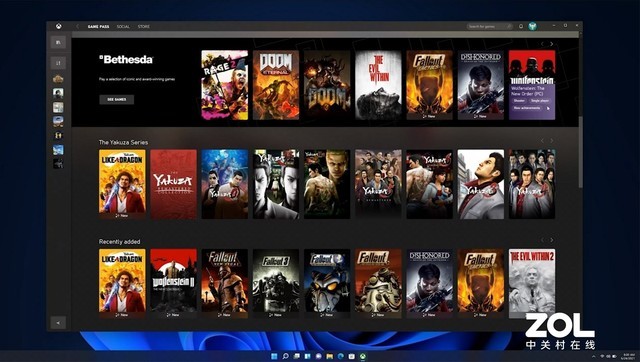Screen dimensions: 640x362
Task: Open RAGE 2 in the Bethesda row
Action: coord(224,85)
